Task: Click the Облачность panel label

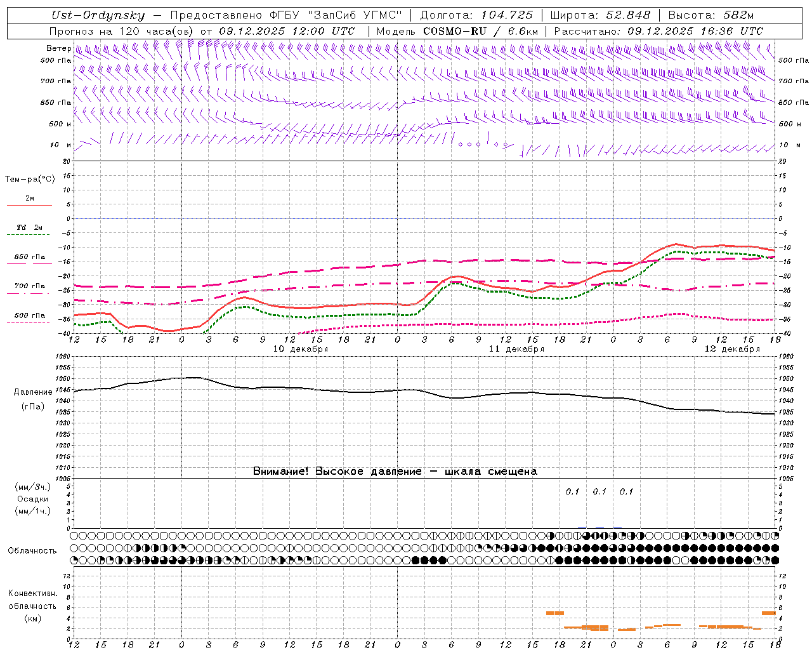Action: [32, 551]
